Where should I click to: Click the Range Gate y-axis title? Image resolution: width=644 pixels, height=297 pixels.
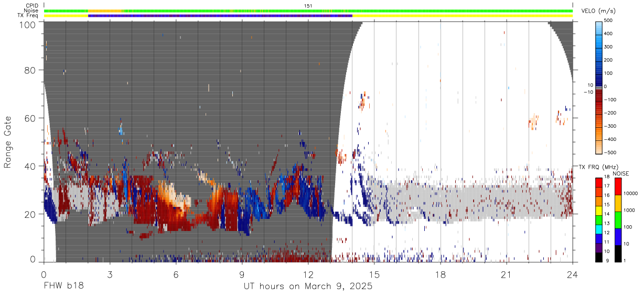pos(8,142)
